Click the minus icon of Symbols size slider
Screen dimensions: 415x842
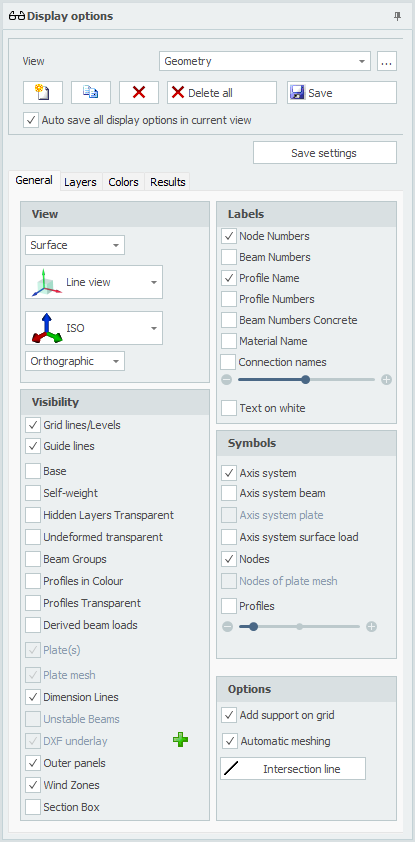pyautogui.click(x=228, y=627)
